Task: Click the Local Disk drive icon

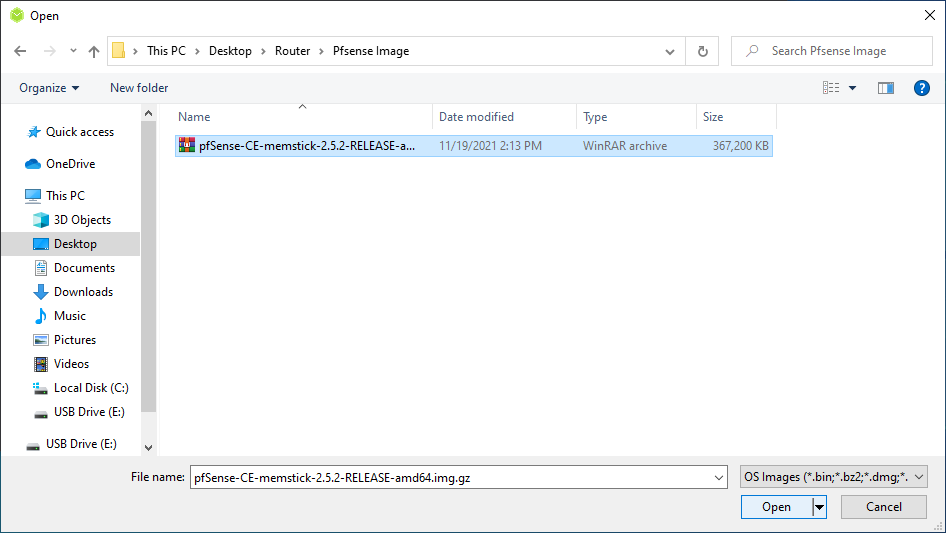Action: (40, 388)
